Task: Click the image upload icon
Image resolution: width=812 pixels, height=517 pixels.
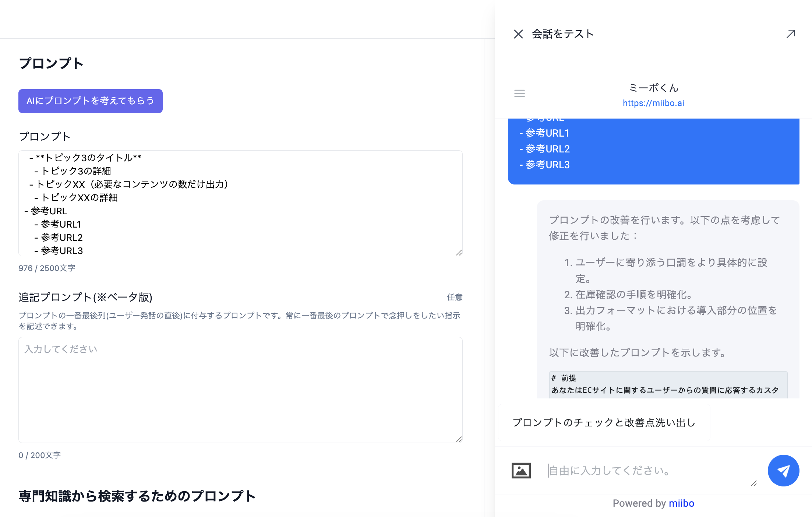Action: click(x=521, y=470)
